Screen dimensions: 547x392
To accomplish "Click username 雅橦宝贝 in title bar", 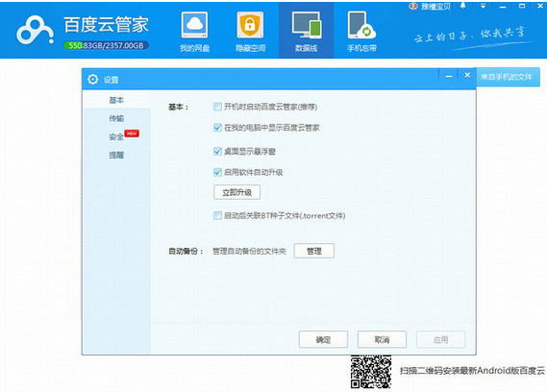I will point(435,7).
